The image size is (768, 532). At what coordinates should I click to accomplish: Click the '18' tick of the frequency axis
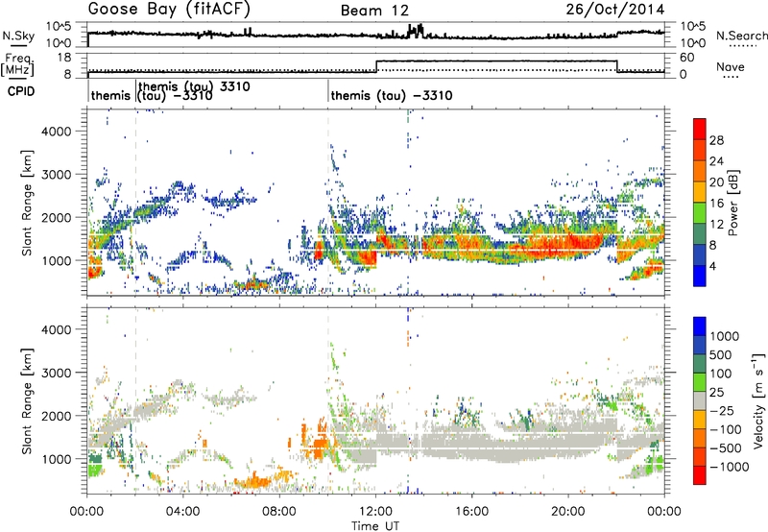[x=64, y=58]
